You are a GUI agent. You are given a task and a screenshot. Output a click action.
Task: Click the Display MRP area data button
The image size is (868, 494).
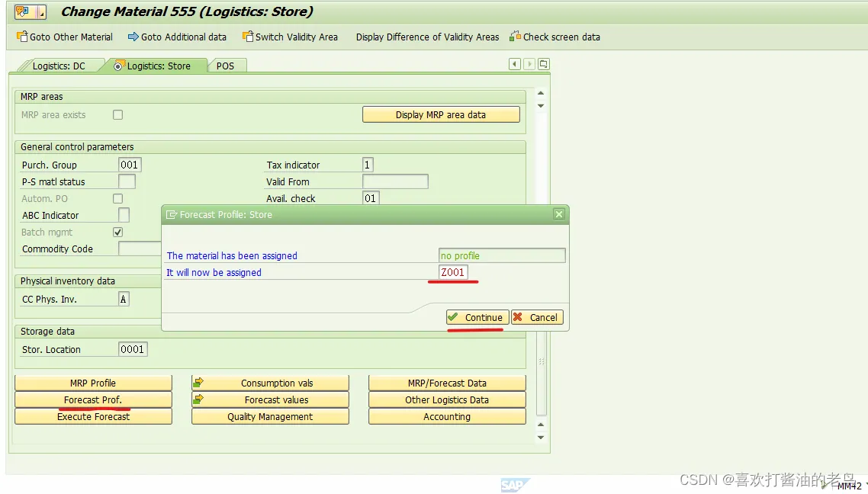[441, 114]
